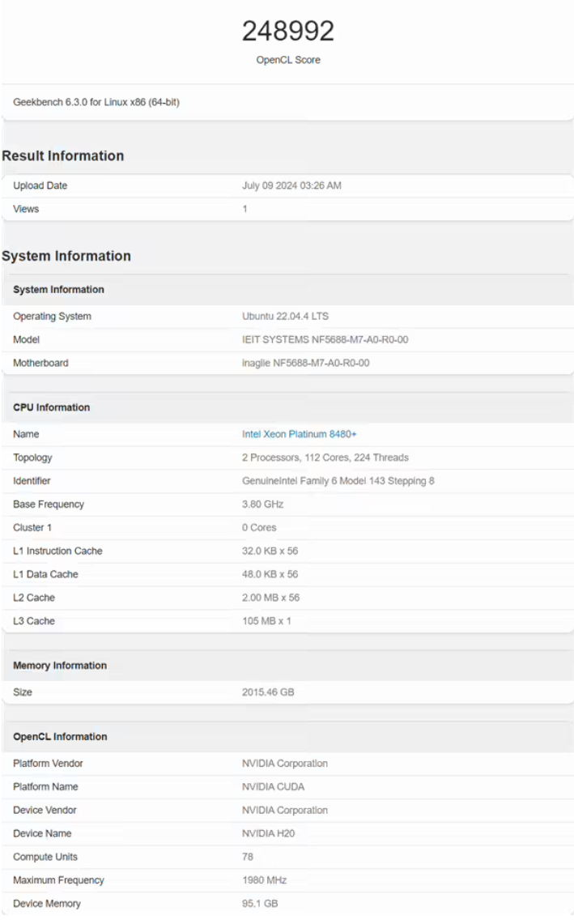Select the upload date July 09 2024 03:26 AM
The height and width of the screenshot is (924, 574).
coord(291,185)
